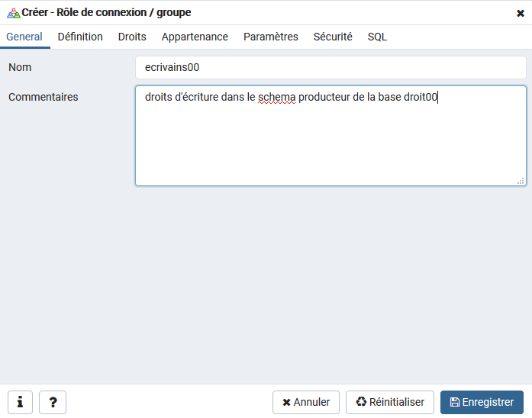This screenshot has height=418, width=532.
Task: Click inside the Commentaires text area
Action: 330,141
